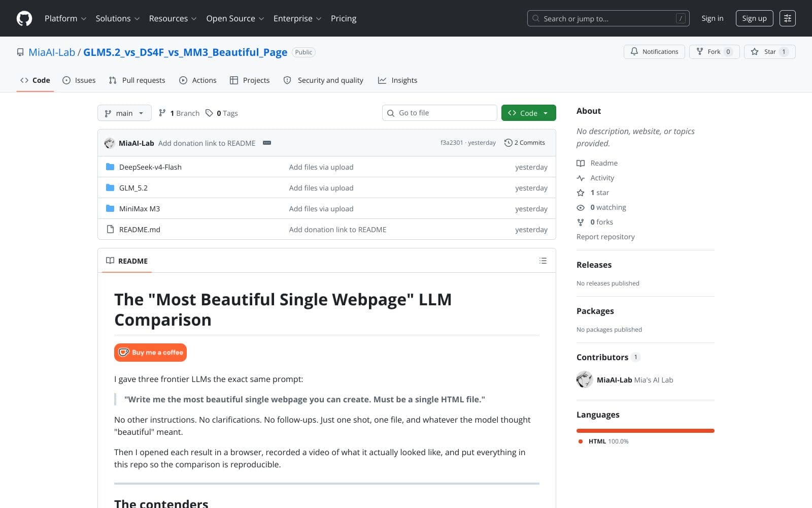The width and height of the screenshot is (812, 508).
Task: Open the Activity link in About
Action: pos(595,178)
